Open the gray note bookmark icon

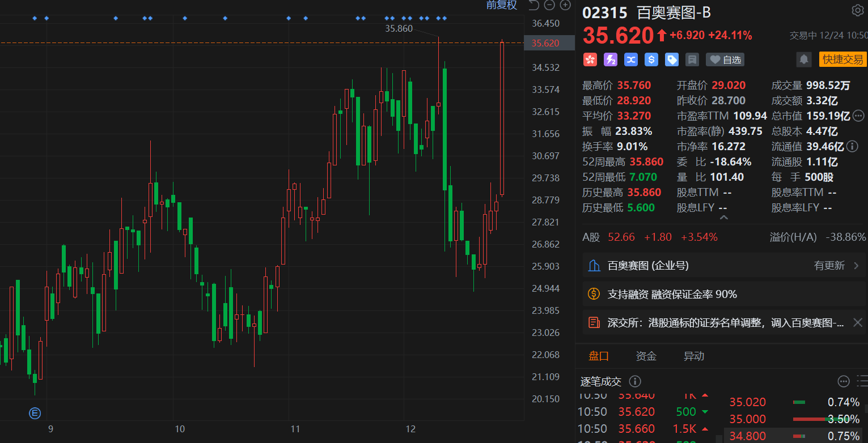692,59
